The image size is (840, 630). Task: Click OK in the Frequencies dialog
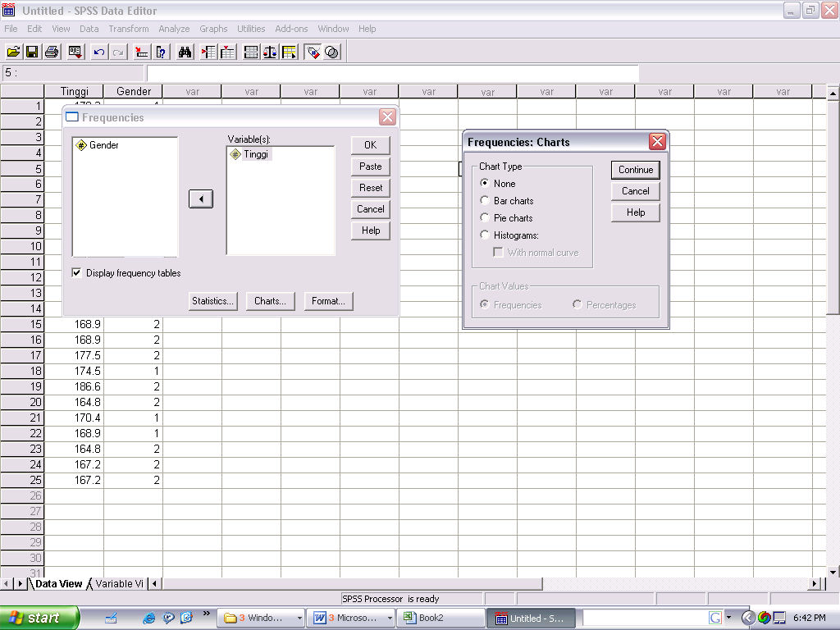[370, 145]
